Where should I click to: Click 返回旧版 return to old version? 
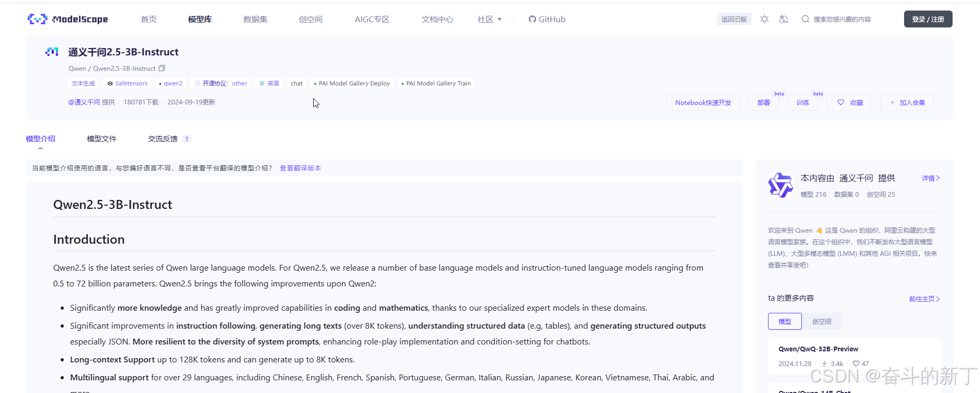click(x=734, y=19)
